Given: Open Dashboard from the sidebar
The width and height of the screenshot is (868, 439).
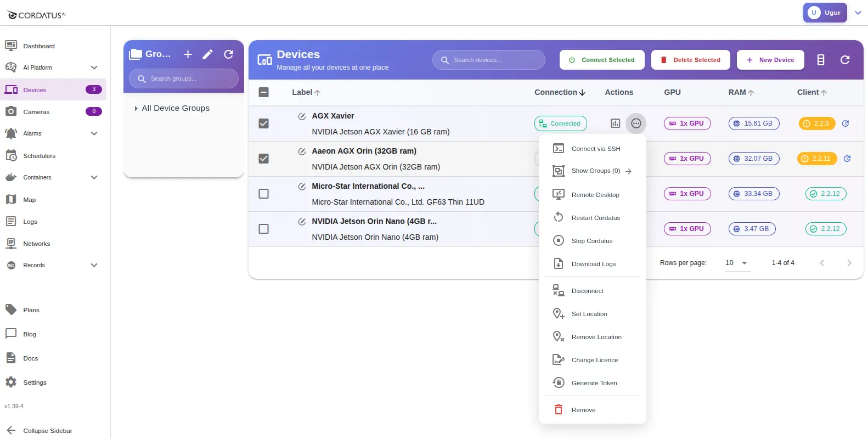Looking at the screenshot, I should [x=53, y=46].
